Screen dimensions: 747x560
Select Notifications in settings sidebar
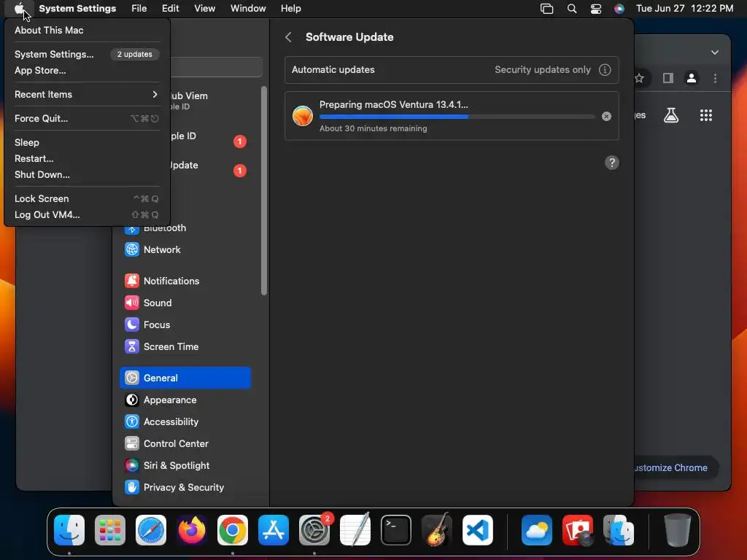click(x=185, y=281)
